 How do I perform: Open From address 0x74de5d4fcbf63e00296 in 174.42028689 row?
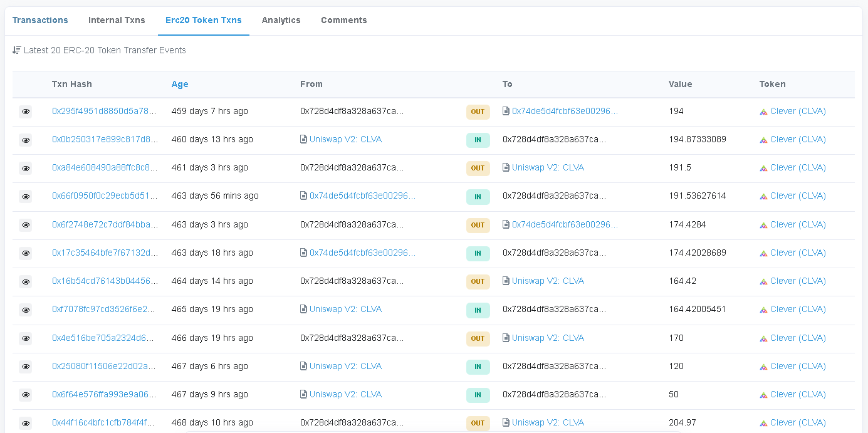[363, 253]
